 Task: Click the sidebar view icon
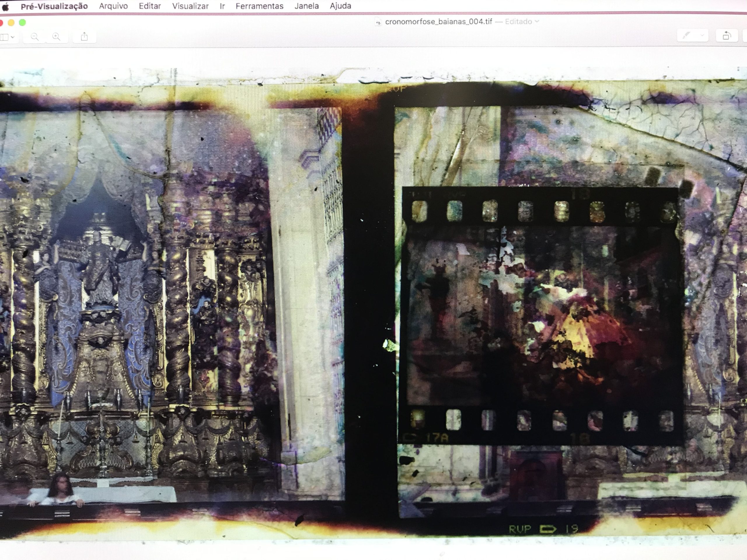point(4,37)
